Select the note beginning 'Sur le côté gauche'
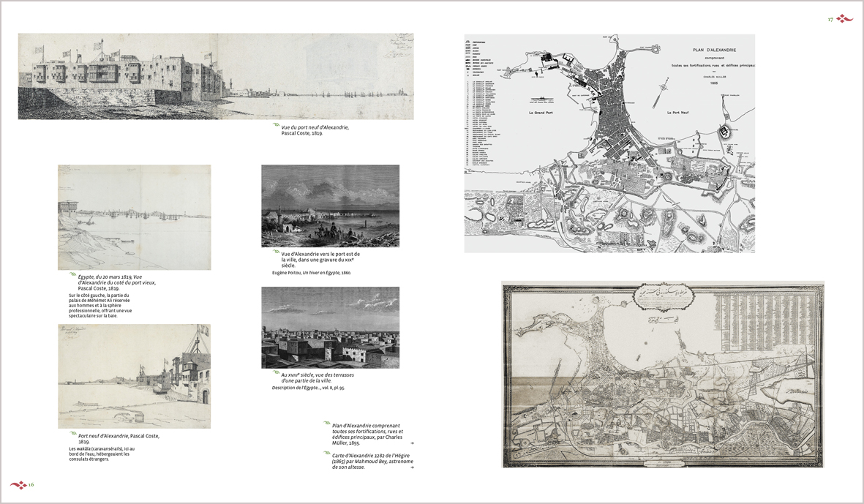The width and height of the screenshot is (864, 504). tap(100, 306)
